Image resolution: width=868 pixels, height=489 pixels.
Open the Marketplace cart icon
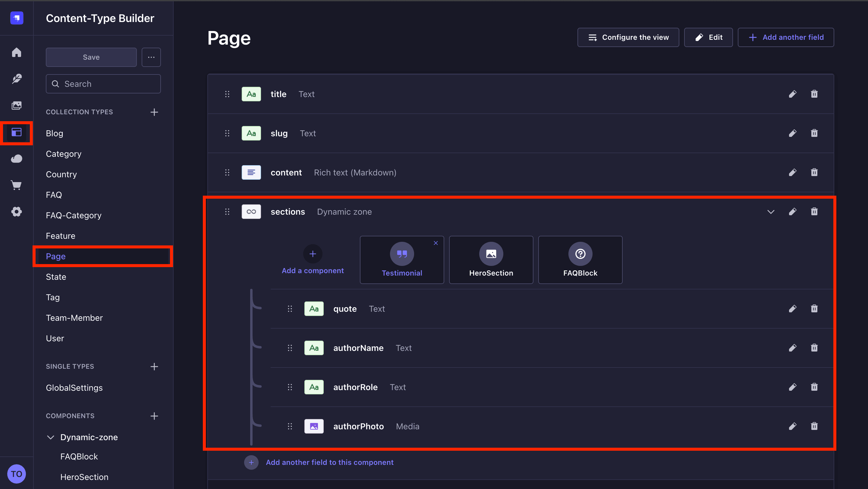16,185
